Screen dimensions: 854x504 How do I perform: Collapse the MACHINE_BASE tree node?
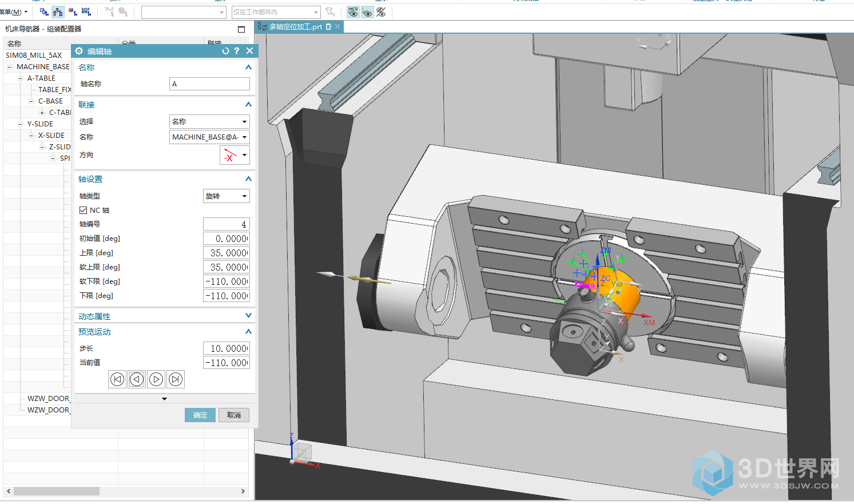9,67
